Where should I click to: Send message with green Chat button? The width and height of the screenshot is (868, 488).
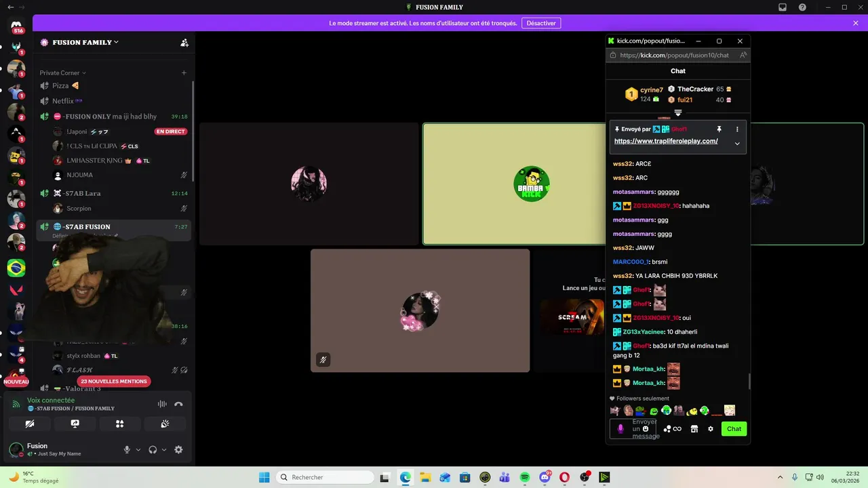pos(734,428)
